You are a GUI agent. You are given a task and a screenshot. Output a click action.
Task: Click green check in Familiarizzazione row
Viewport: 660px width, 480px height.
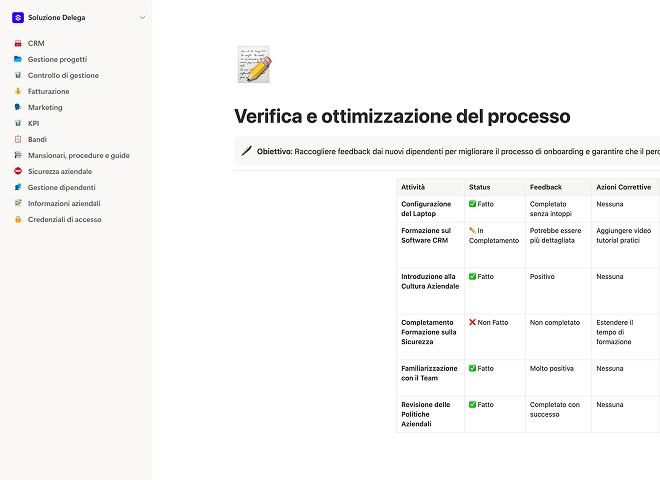tap(472, 368)
